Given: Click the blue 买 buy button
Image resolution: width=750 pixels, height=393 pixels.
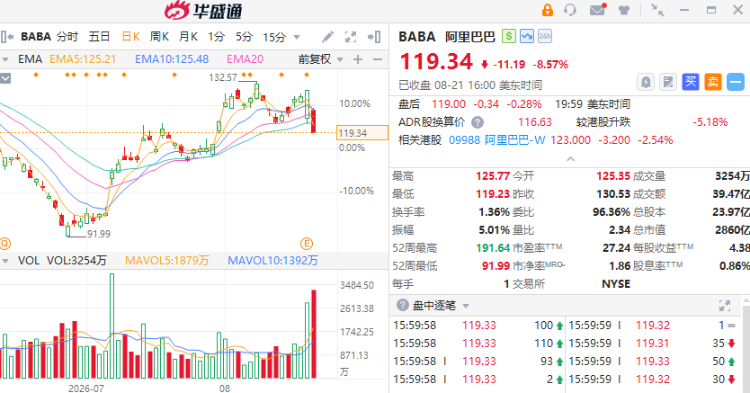Looking at the screenshot, I should point(690,82).
